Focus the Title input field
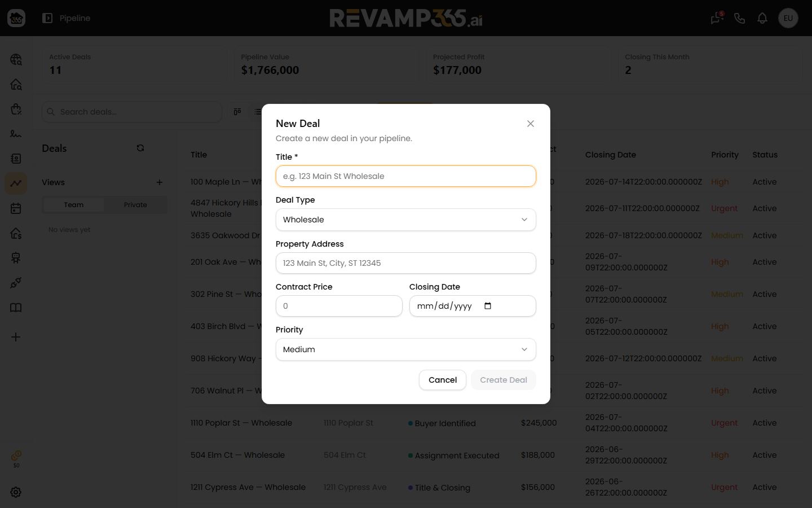Image resolution: width=812 pixels, height=508 pixels. pos(406,176)
